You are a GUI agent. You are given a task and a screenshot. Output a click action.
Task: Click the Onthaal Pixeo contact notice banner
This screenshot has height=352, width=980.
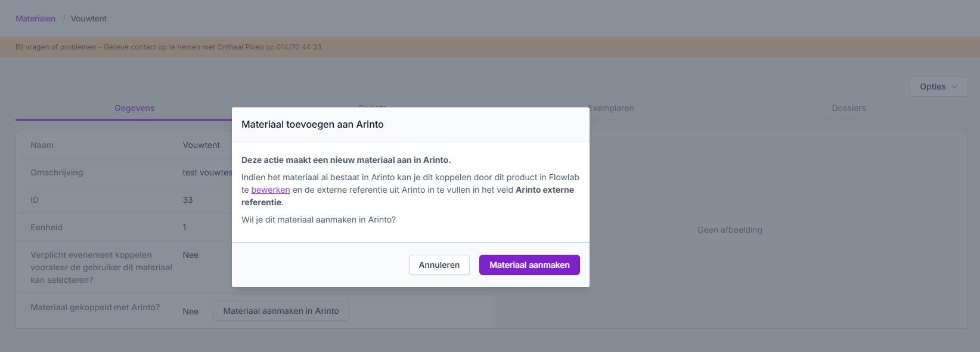click(169, 47)
